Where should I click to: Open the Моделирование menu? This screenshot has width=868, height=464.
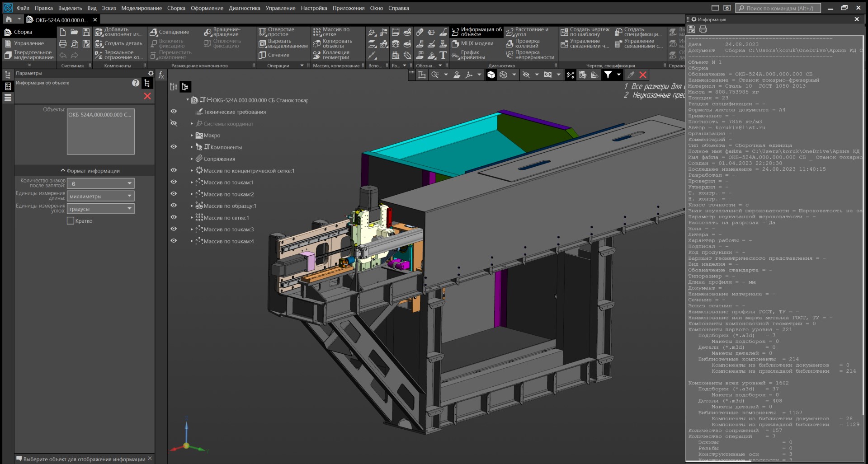[141, 8]
